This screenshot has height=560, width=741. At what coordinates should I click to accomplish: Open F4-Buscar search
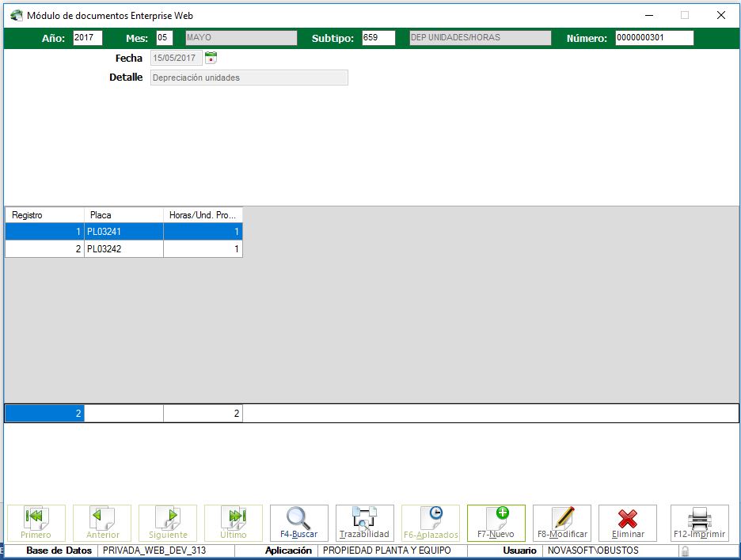299,523
